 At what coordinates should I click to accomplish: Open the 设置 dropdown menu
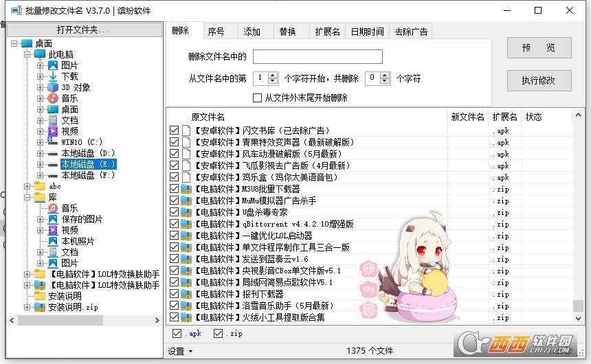180,351
